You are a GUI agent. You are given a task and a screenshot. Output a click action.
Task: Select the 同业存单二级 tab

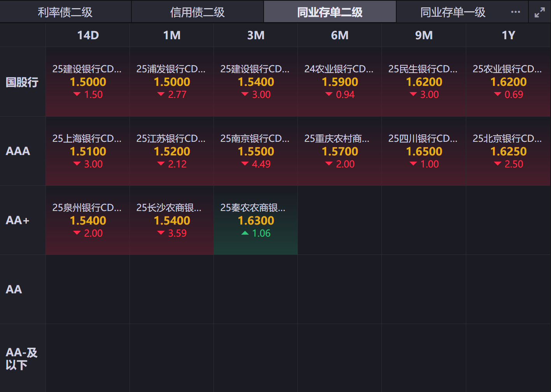pos(330,12)
